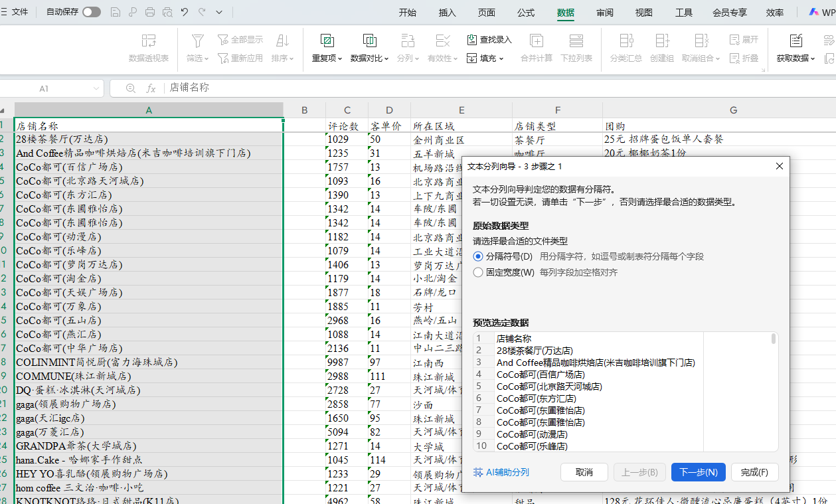Click the 客单价 header cell

pyautogui.click(x=389, y=126)
